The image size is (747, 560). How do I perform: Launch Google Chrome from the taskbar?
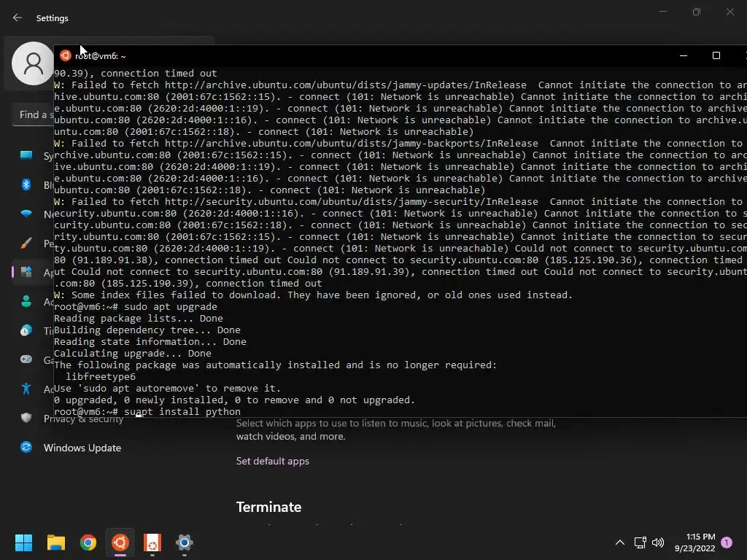coord(88,542)
